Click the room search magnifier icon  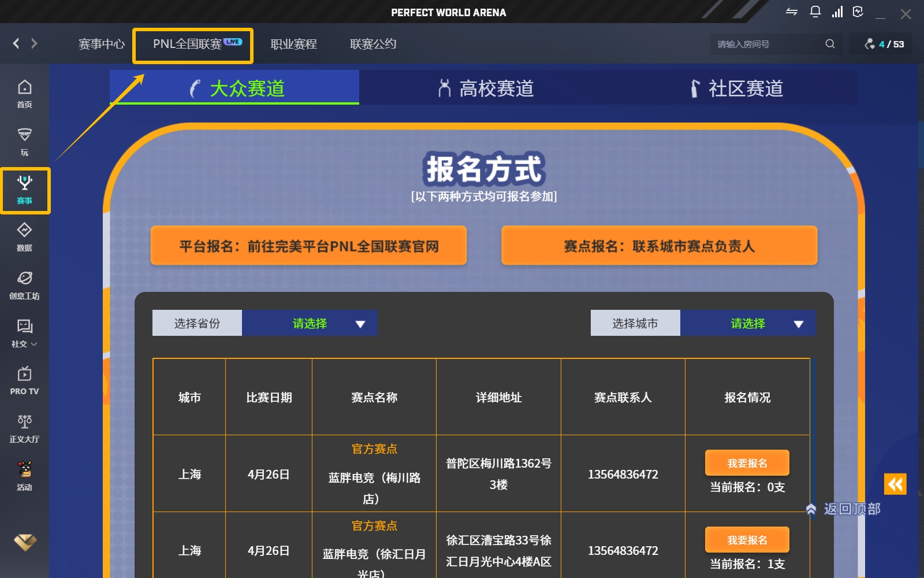point(830,44)
